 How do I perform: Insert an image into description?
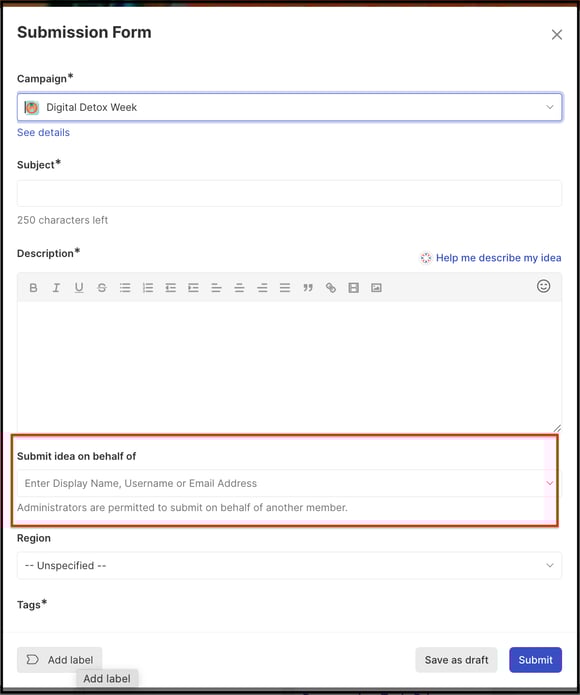click(x=376, y=288)
